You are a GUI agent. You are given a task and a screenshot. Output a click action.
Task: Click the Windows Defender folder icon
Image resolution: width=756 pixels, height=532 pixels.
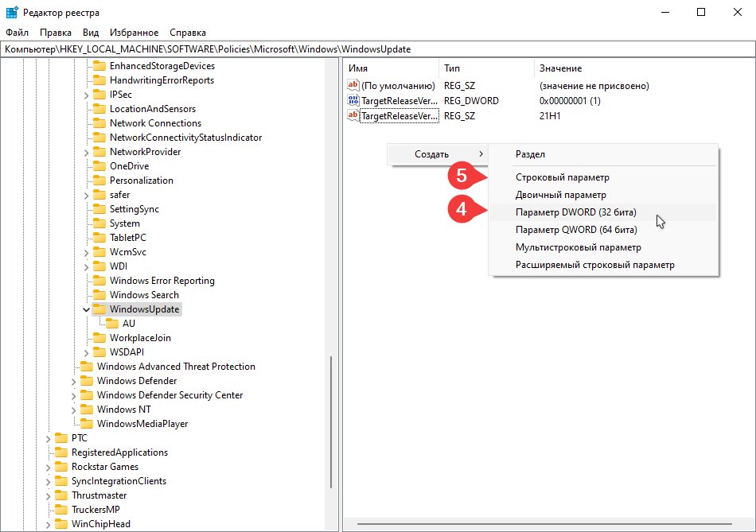tap(87, 381)
